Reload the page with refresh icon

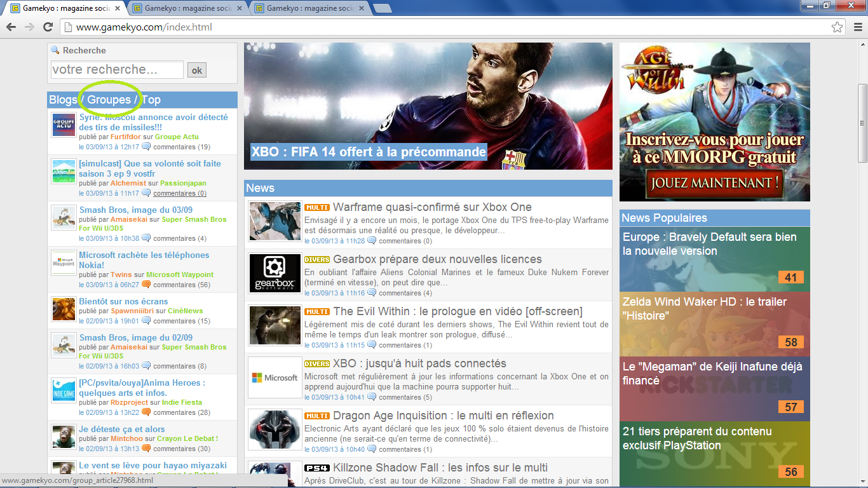[48, 27]
